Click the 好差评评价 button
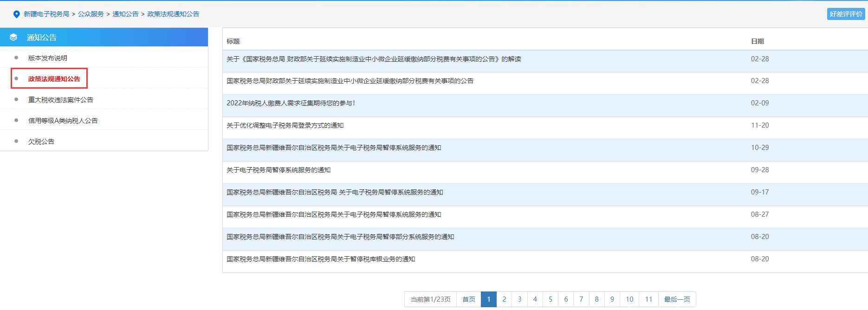 click(846, 14)
